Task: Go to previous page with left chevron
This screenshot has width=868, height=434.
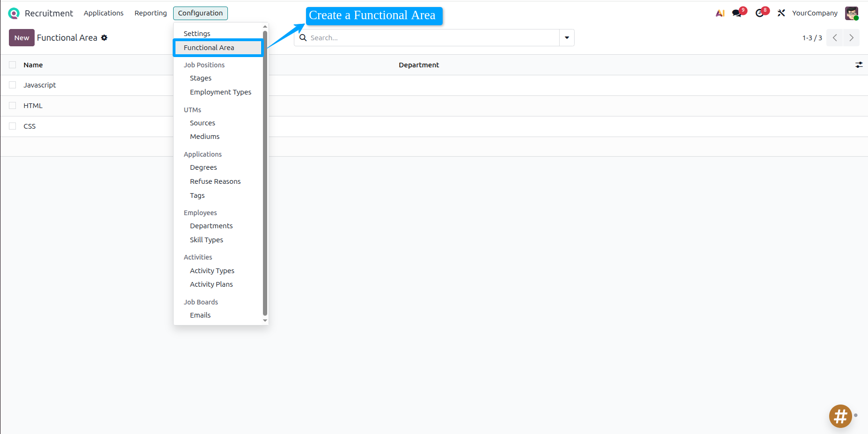Action: tap(835, 38)
